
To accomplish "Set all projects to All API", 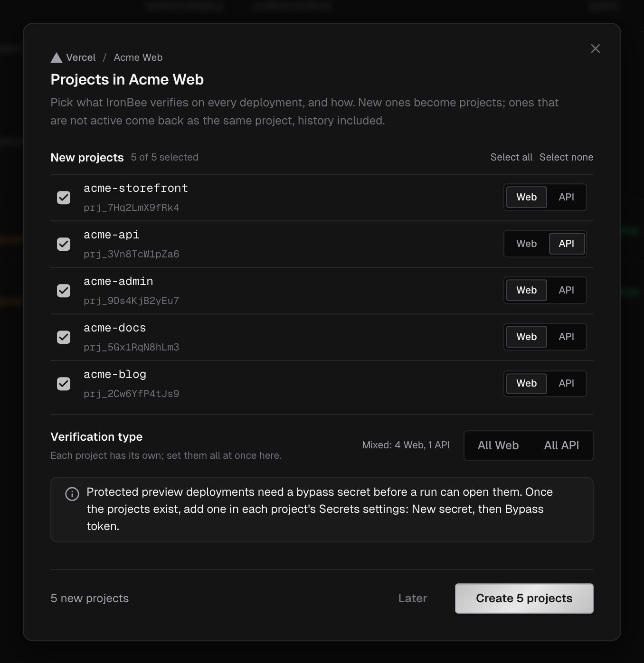I will point(561,445).
